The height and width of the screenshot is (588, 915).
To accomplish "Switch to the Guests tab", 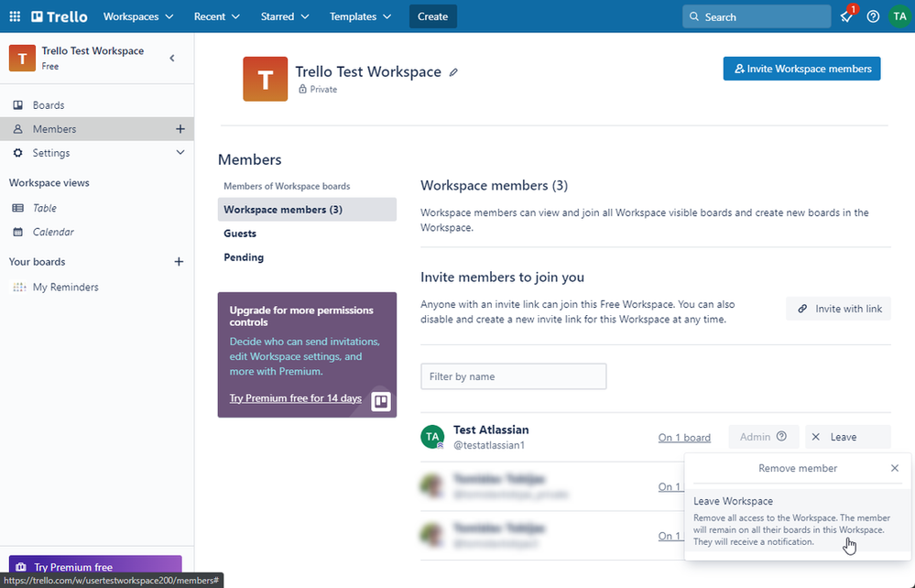I will [x=239, y=233].
